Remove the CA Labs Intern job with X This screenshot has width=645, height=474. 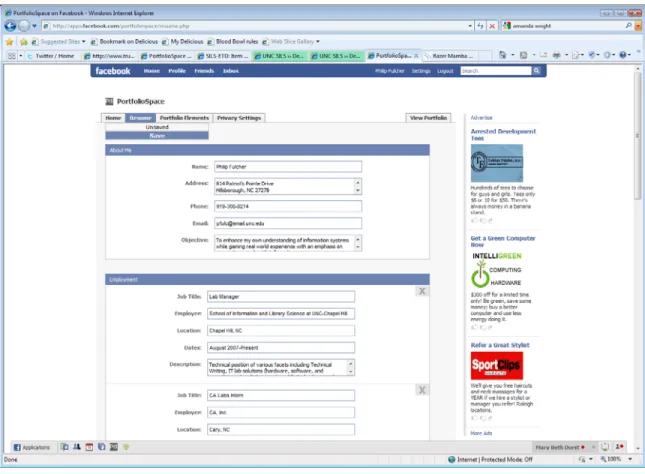(422, 390)
